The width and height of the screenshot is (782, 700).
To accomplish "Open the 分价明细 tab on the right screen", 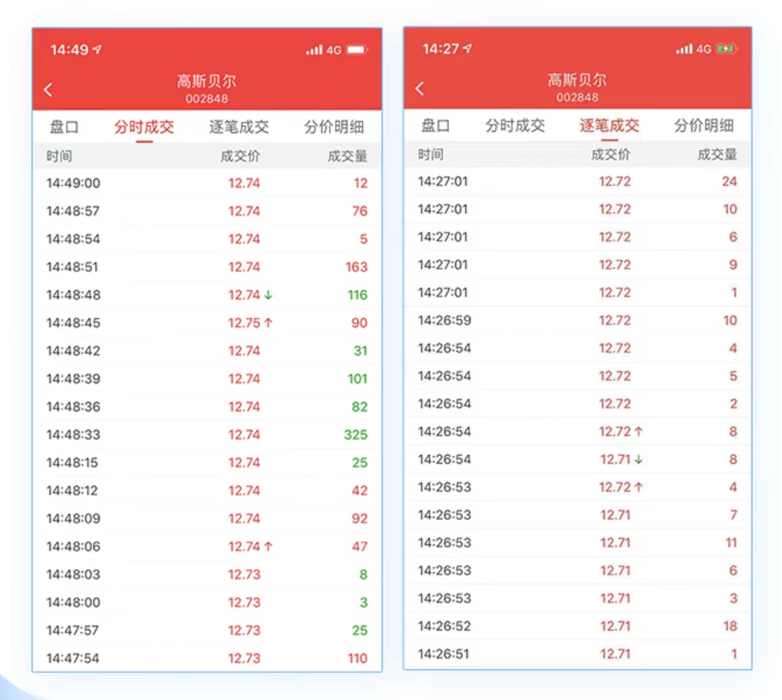I will click(x=706, y=125).
